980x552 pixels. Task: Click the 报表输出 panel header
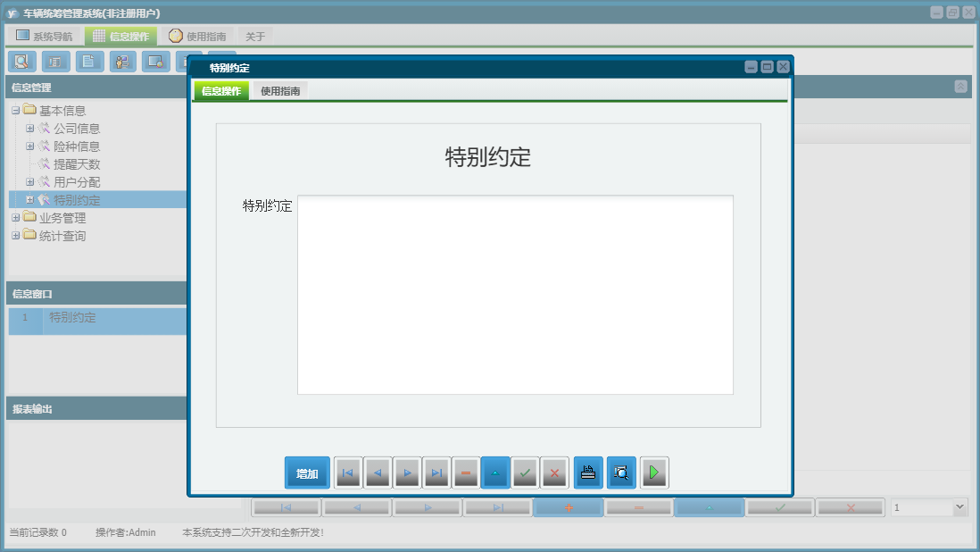96,409
